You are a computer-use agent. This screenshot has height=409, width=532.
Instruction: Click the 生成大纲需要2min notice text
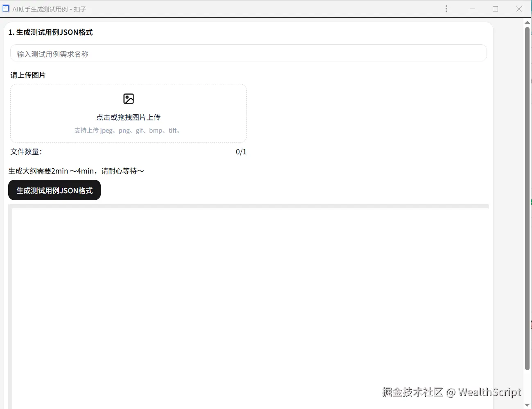click(76, 171)
